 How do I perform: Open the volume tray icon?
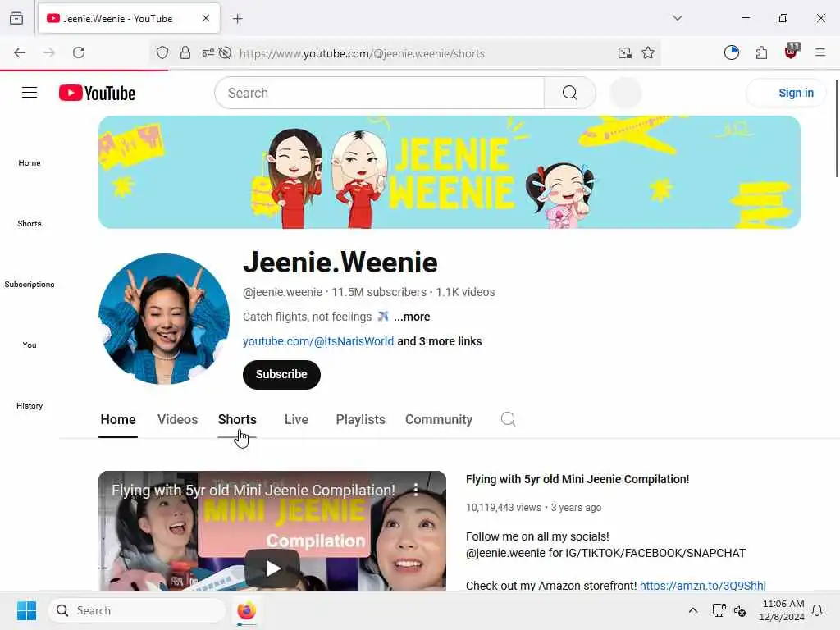741,610
